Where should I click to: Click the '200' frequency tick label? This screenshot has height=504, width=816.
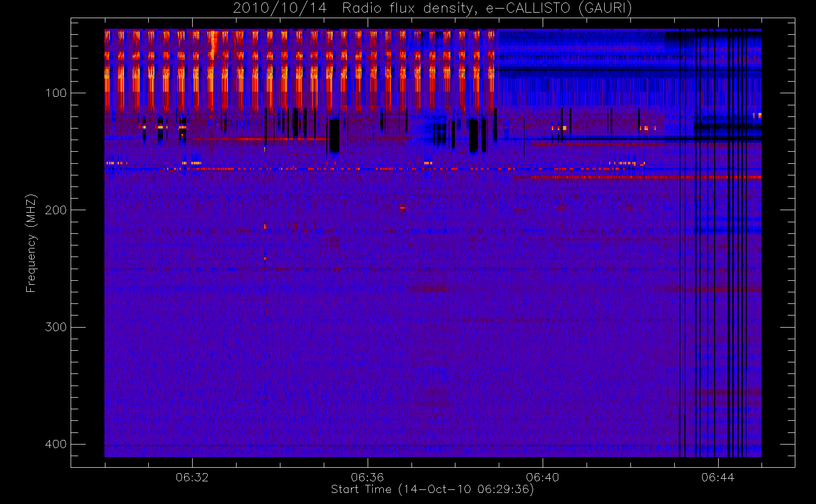coord(55,210)
